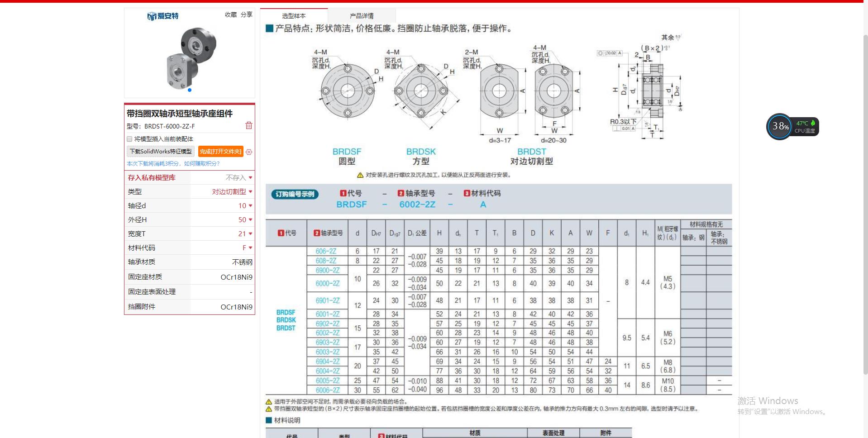Click 分享 to share the product
The image size is (868, 438).
247,14
